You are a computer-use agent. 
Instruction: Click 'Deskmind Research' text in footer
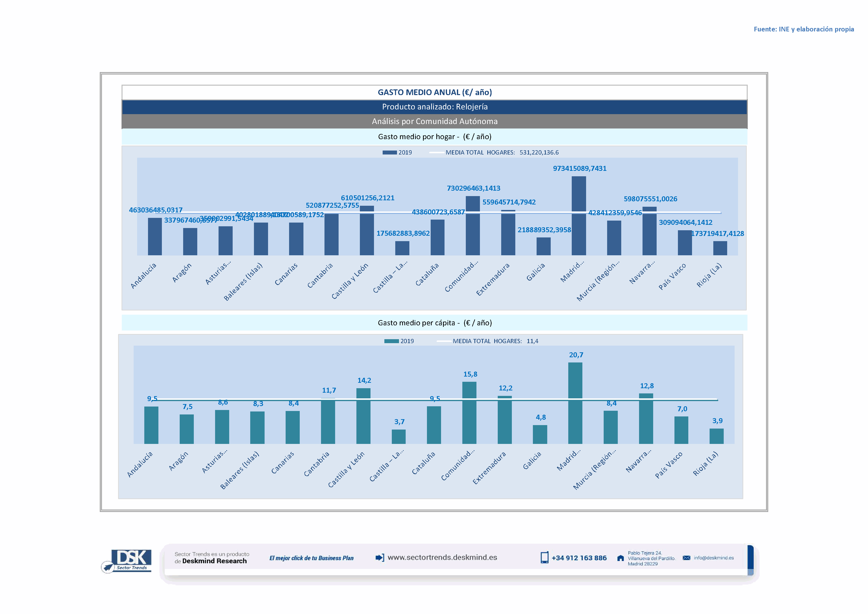click(x=214, y=561)
